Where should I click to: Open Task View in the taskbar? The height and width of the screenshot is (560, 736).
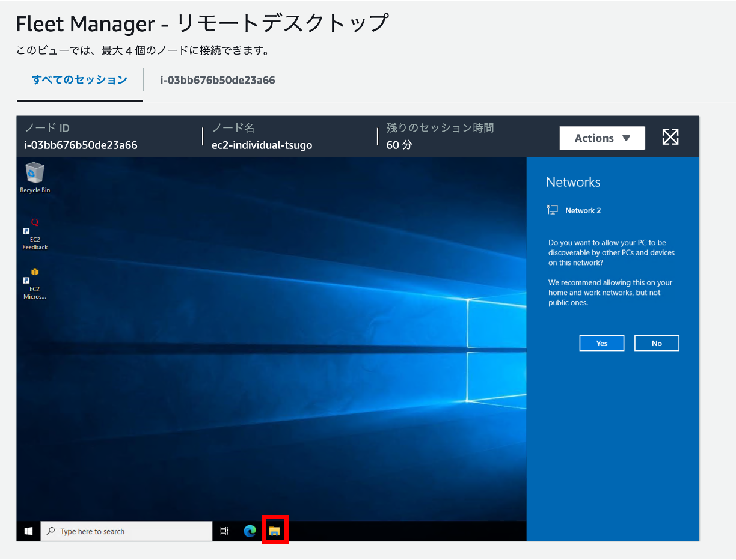click(224, 531)
